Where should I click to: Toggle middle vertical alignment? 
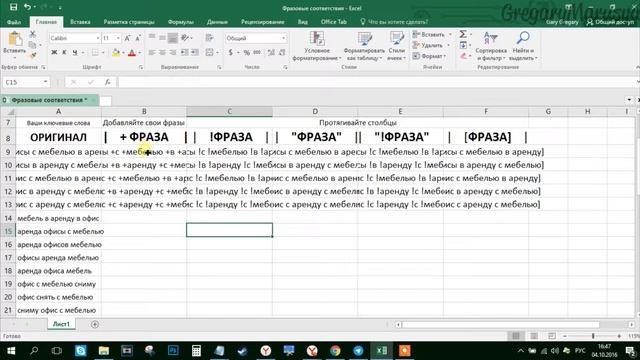(x=162, y=38)
